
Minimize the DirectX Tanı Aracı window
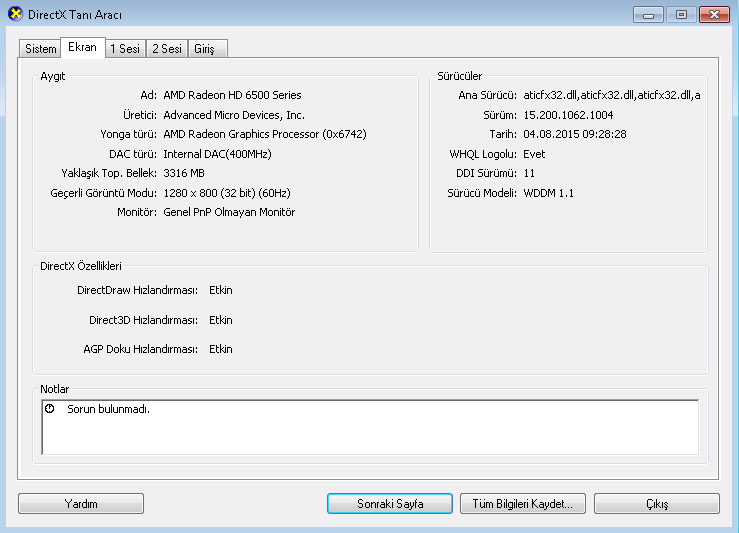(649, 15)
